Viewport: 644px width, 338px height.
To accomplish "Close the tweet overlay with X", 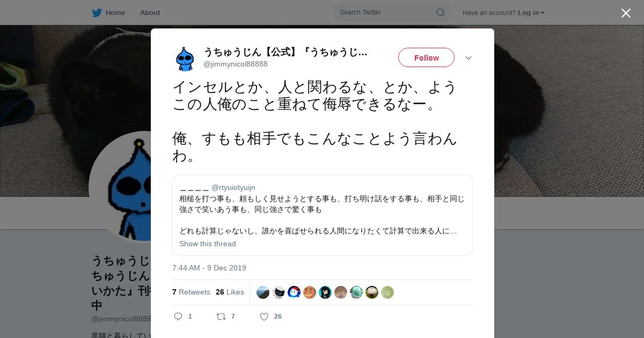I will 626,13.
